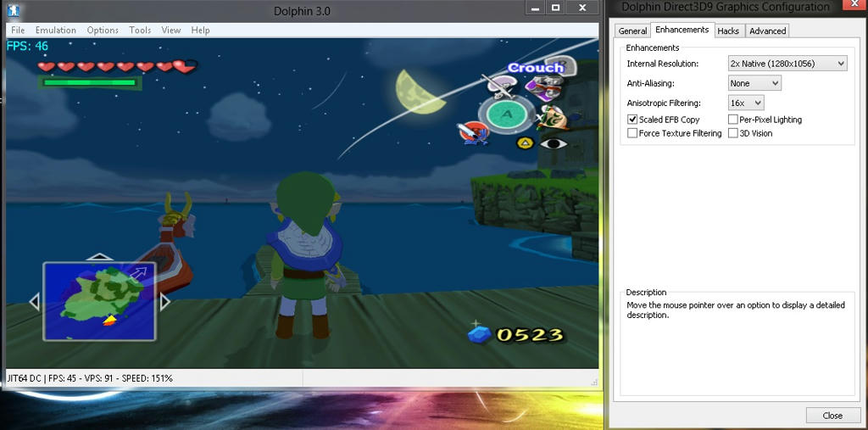
Task: Open the Internal Resolution dropdown
Action: coord(787,64)
